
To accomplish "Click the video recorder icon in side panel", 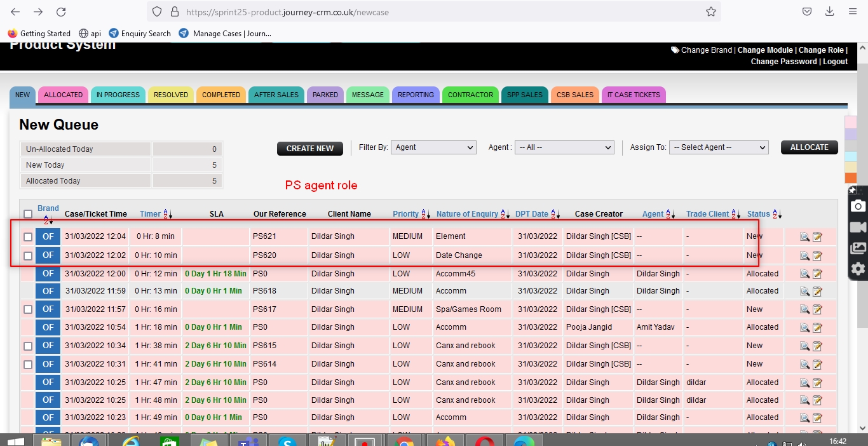I will (x=858, y=227).
